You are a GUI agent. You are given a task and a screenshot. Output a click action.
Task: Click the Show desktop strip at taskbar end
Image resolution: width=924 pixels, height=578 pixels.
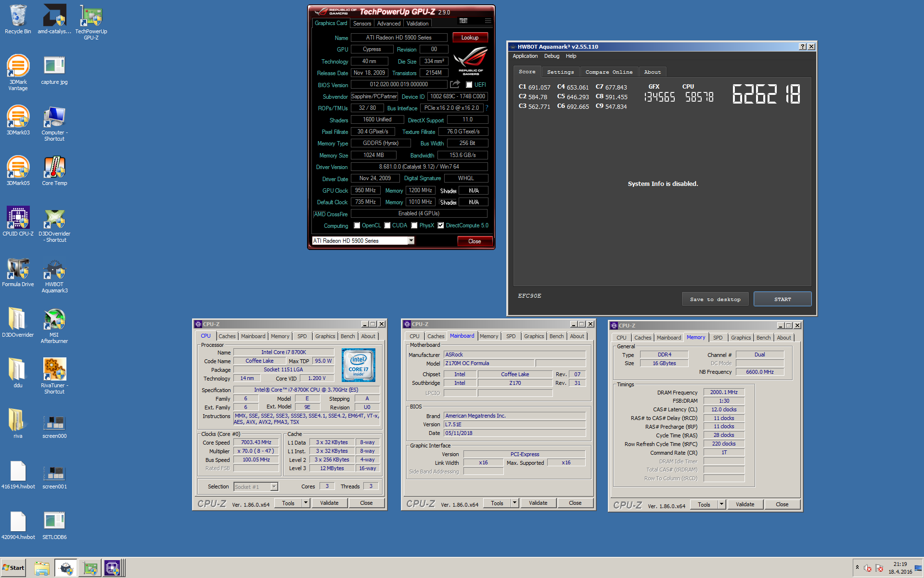click(919, 568)
